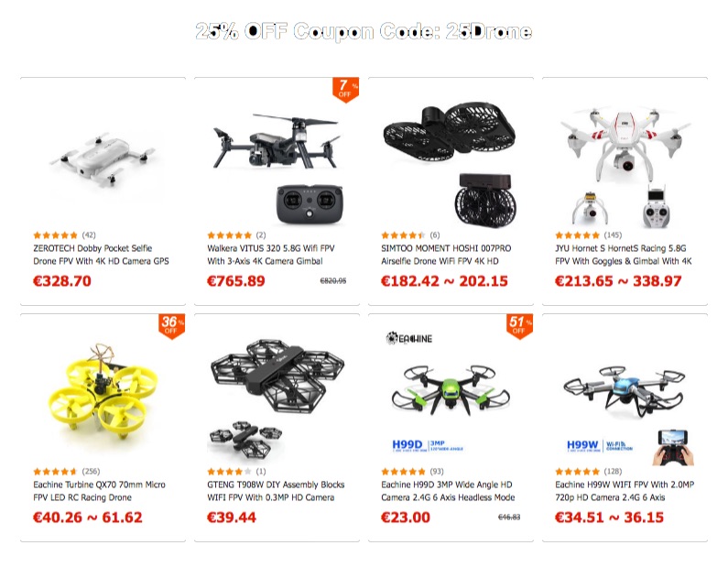Open JYU Hornet S Racing title link
This screenshot has width=728, height=567.
[623, 255]
